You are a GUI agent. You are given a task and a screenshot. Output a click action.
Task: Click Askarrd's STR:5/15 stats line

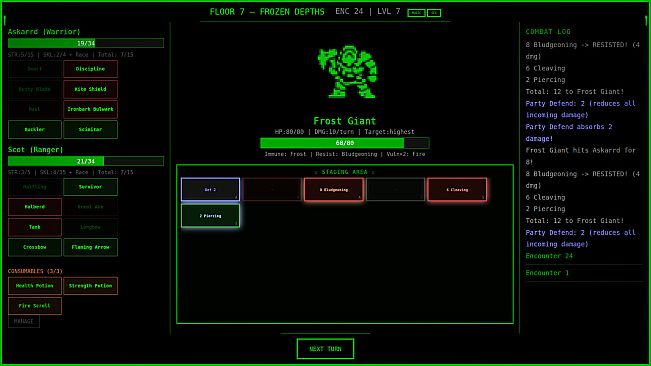tap(71, 55)
